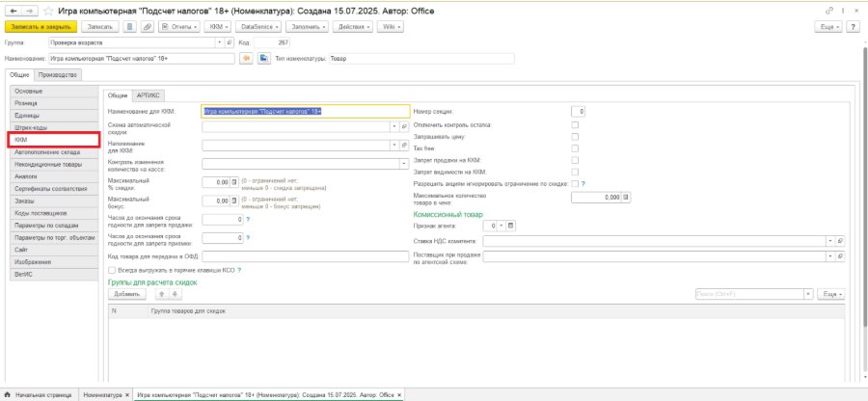Select Основные section in left sidebar
Image resolution: width=868 pixels, height=401 pixels.
54,91
